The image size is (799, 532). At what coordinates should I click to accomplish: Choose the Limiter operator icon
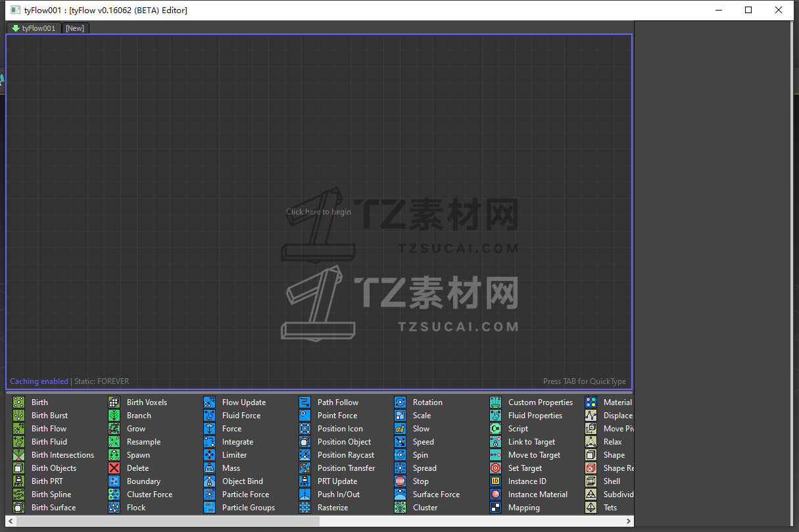click(209, 454)
